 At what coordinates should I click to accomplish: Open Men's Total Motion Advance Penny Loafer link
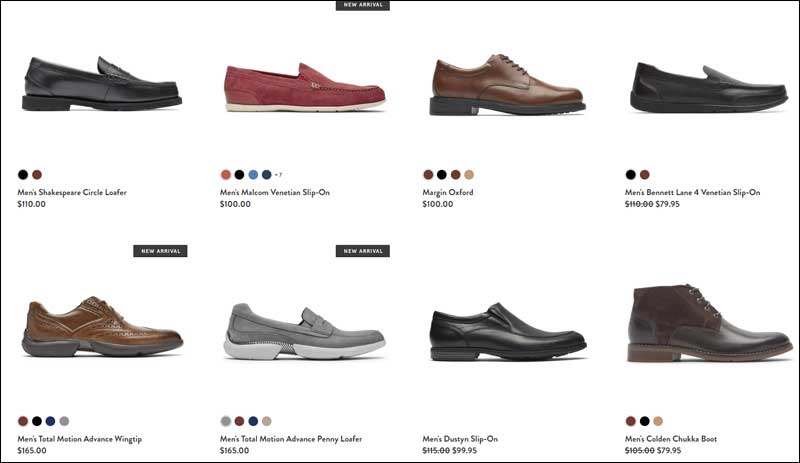(291, 439)
